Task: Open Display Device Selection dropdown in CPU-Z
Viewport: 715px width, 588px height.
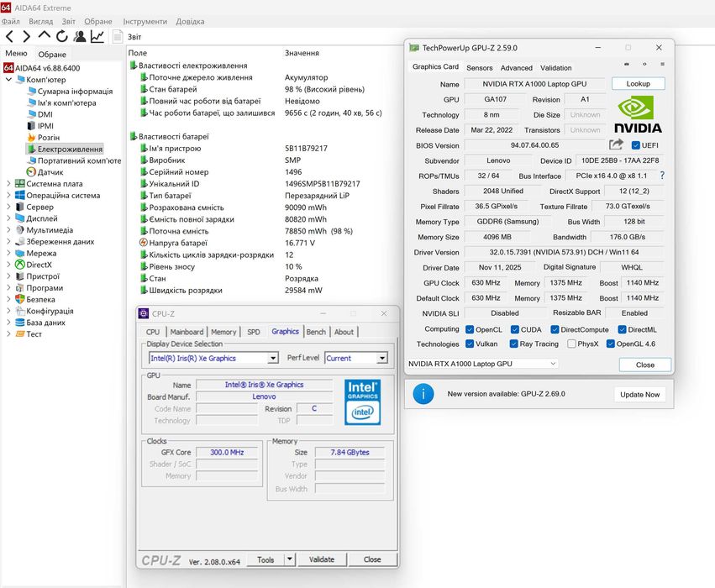Action: 273,359
